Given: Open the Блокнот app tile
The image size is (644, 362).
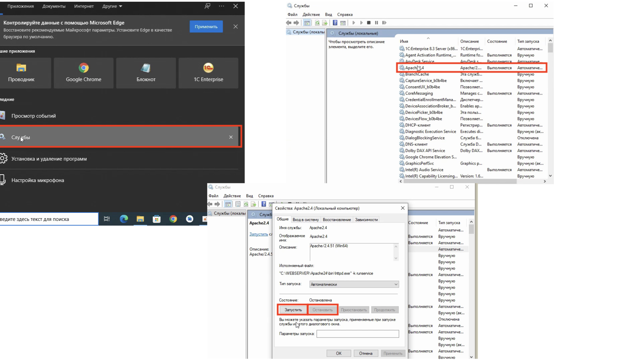Looking at the screenshot, I should pos(146,73).
